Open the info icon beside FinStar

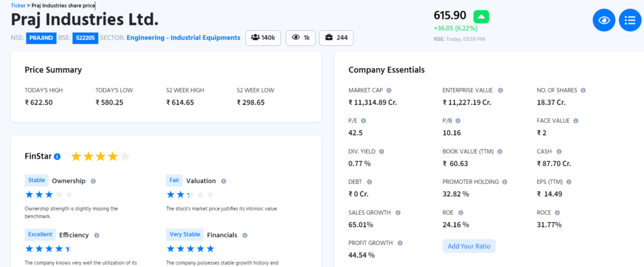click(57, 156)
